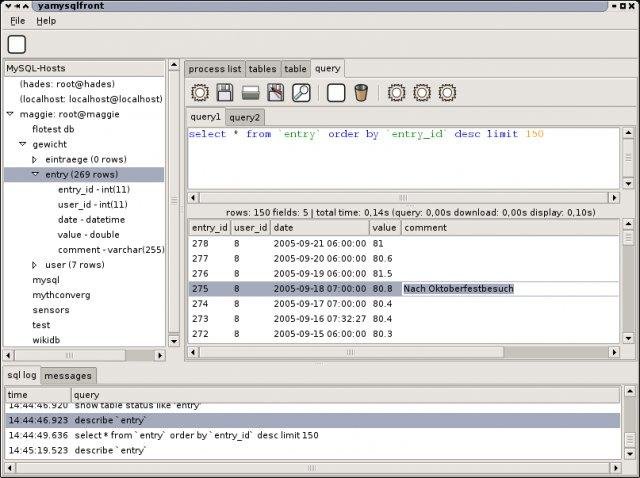This screenshot has width=640, height=478.
Task: Select the user_id - int(11) field
Action: 93,205
